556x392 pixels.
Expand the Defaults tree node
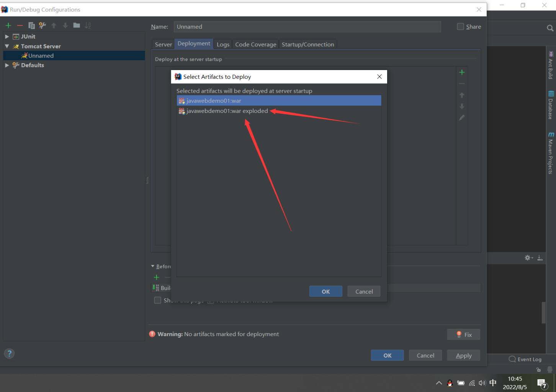(x=7, y=65)
